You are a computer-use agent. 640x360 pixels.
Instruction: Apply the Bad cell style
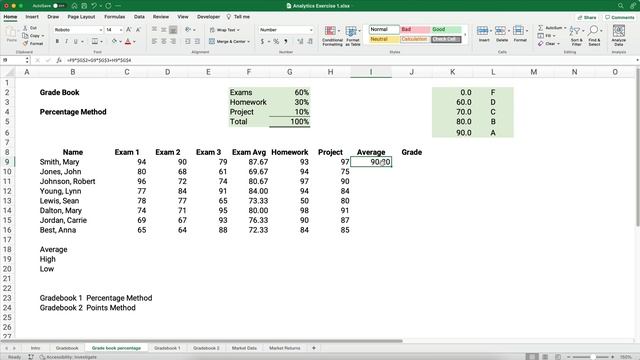click(415, 29)
